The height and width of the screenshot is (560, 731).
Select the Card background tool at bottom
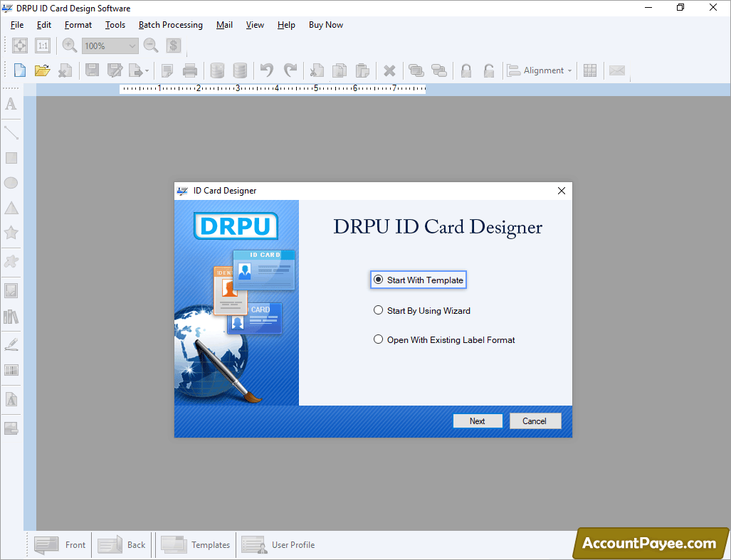pos(11,428)
